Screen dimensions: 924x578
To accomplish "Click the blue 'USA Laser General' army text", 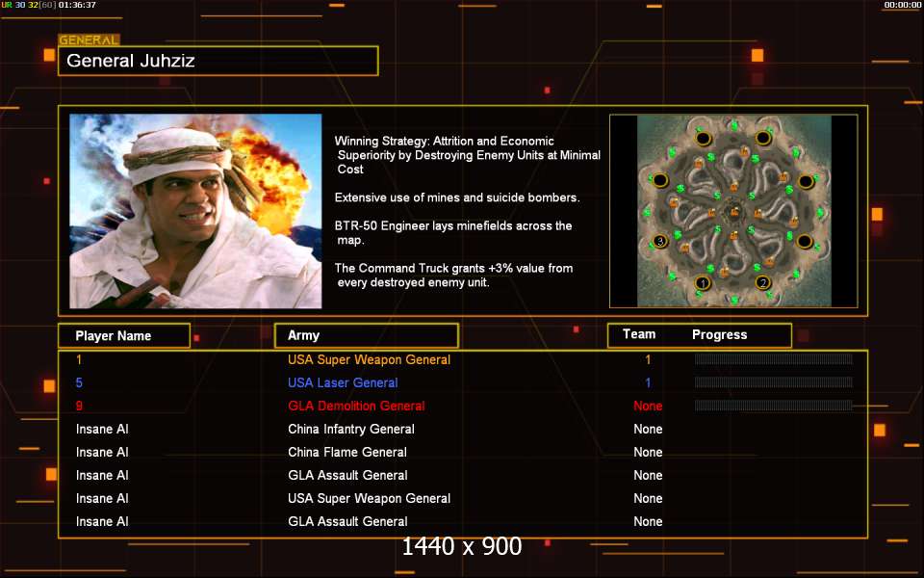I will click(343, 382).
